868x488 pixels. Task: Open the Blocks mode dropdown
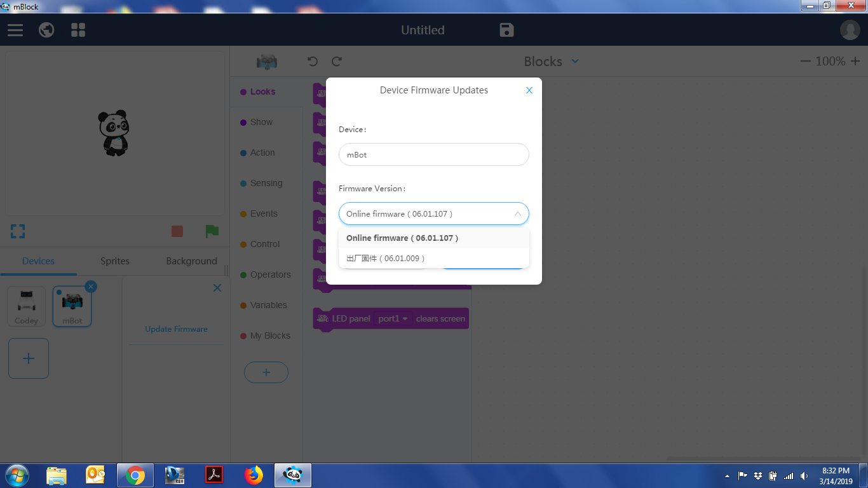(x=551, y=61)
